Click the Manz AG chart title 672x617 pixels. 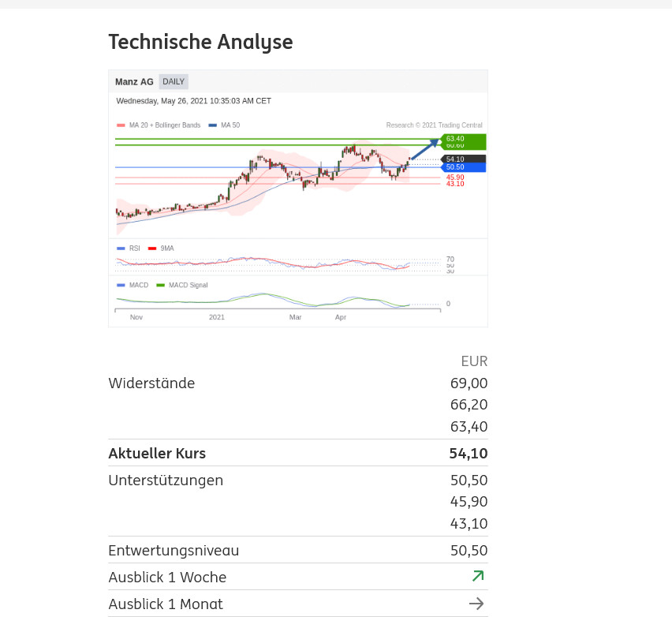(x=134, y=82)
